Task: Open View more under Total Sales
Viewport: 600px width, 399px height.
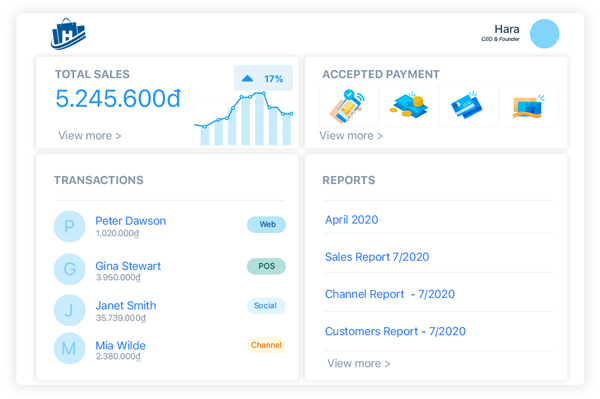Action: pos(90,135)
